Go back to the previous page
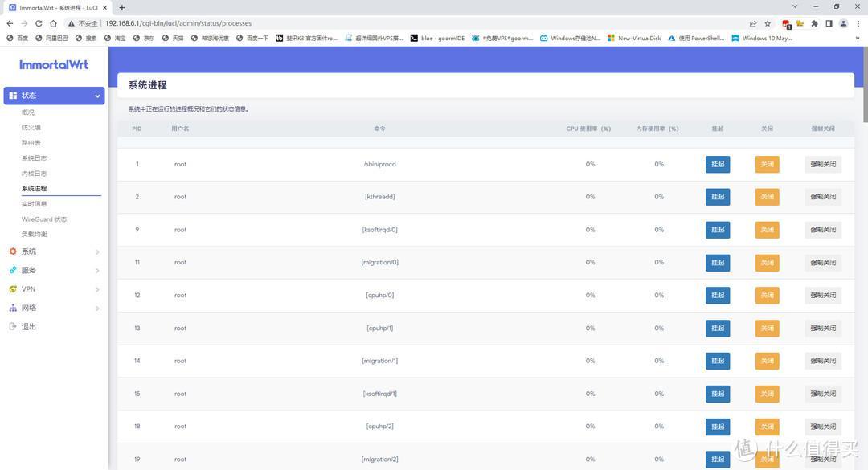The image size is (868, 470). [x=10, y=23]
